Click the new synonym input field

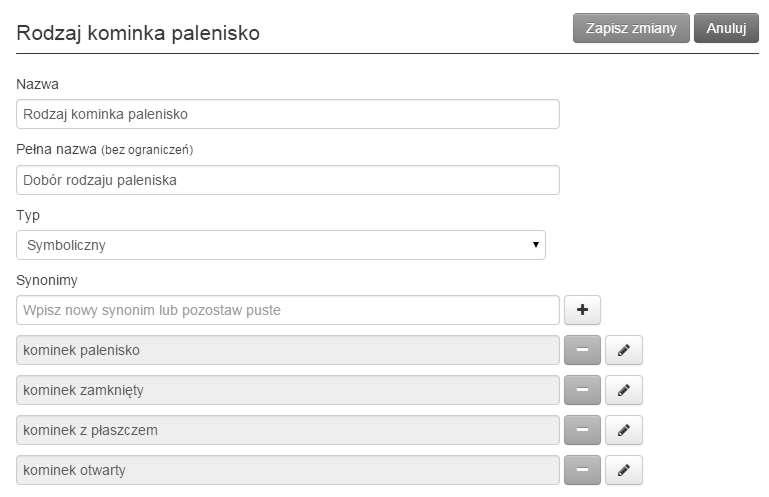(x=288, y=310)
